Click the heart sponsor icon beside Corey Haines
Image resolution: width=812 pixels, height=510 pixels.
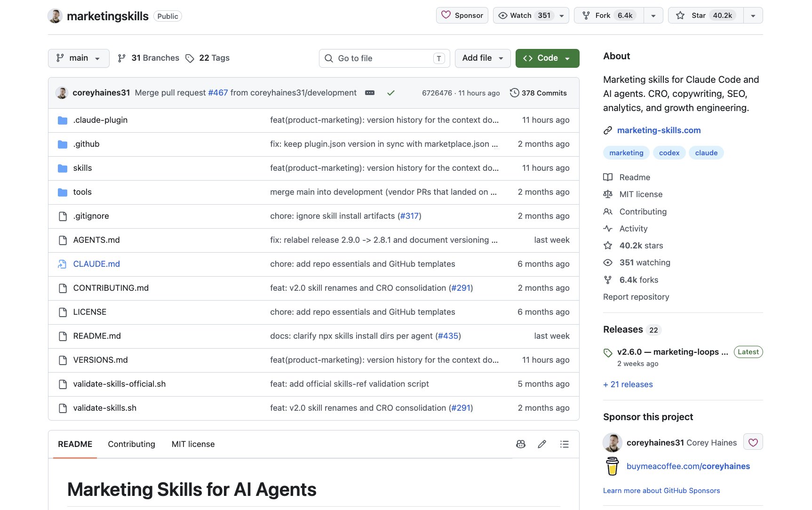coord(753,442)
